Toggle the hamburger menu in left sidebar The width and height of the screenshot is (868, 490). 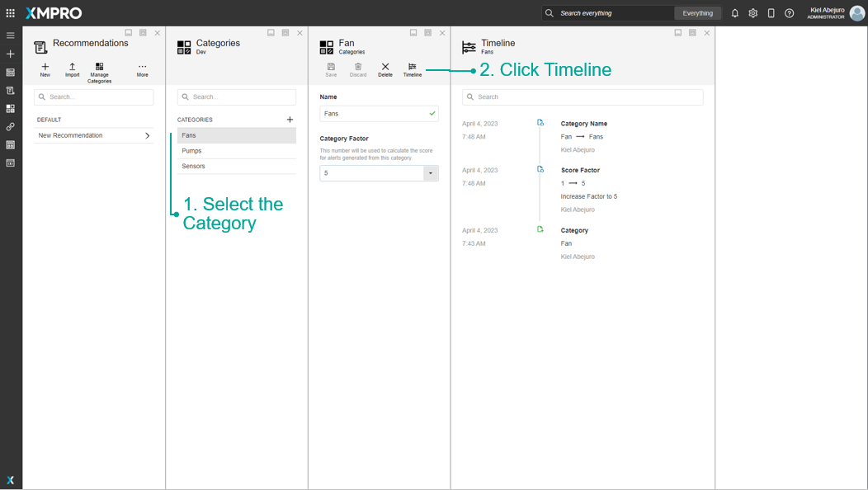(11, 35)
